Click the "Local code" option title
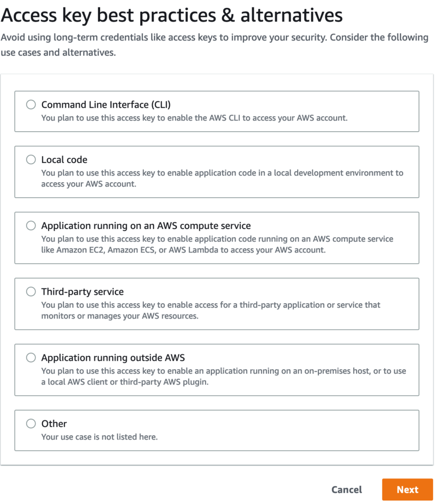Image resolution: width=441 pixels, height=504 pixels. tap(64, 159)
